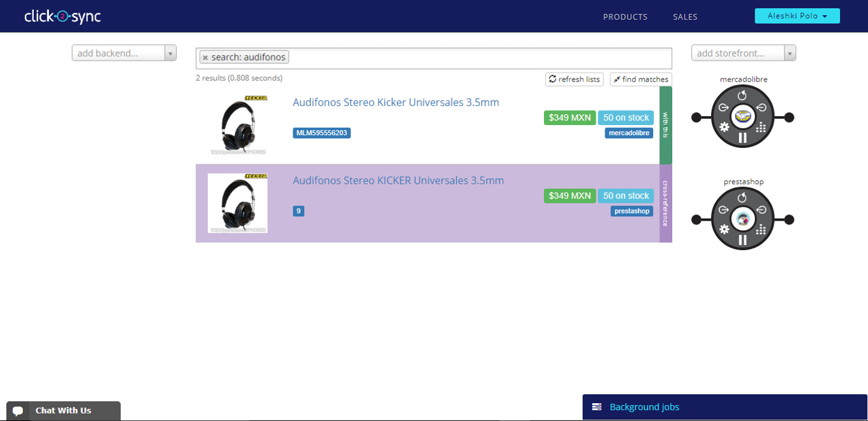Click 'prestashop' label above the wheel
This screenshot has height=421, width=868.
743,182
